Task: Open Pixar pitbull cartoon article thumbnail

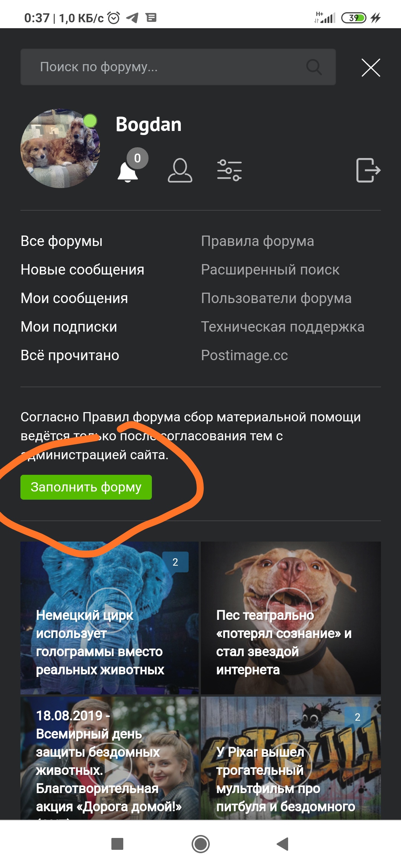Action: pyautogui.click(x=291, y=758)
